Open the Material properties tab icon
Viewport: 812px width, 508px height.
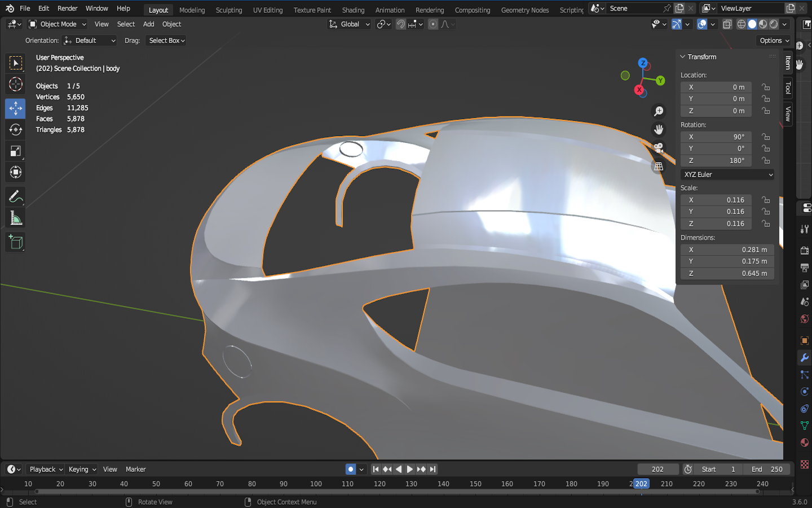tap(805, 443)
